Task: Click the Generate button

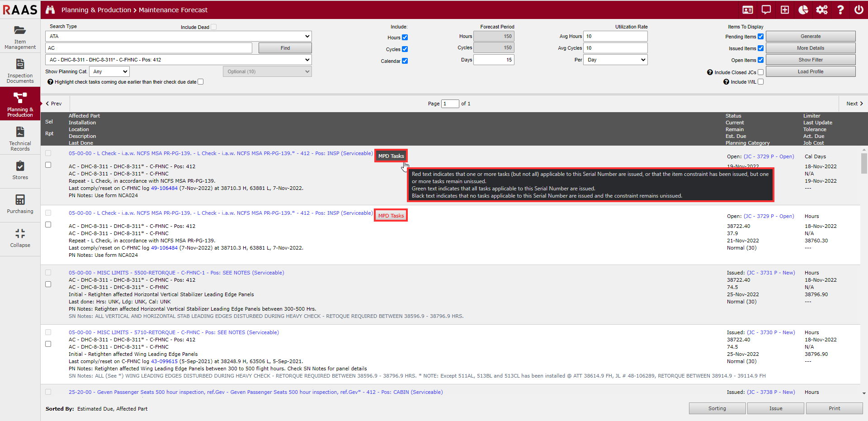Action: click(810, 36)
